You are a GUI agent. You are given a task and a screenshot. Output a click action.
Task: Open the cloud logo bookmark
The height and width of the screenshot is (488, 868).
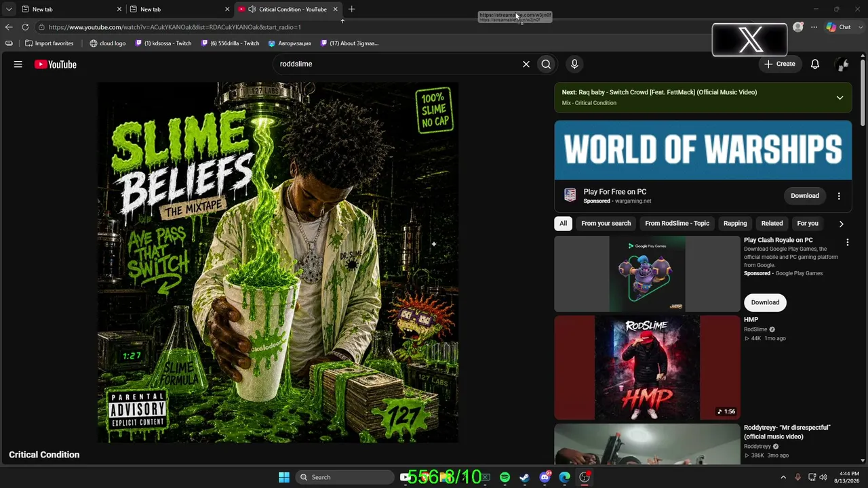click(108, 43)
